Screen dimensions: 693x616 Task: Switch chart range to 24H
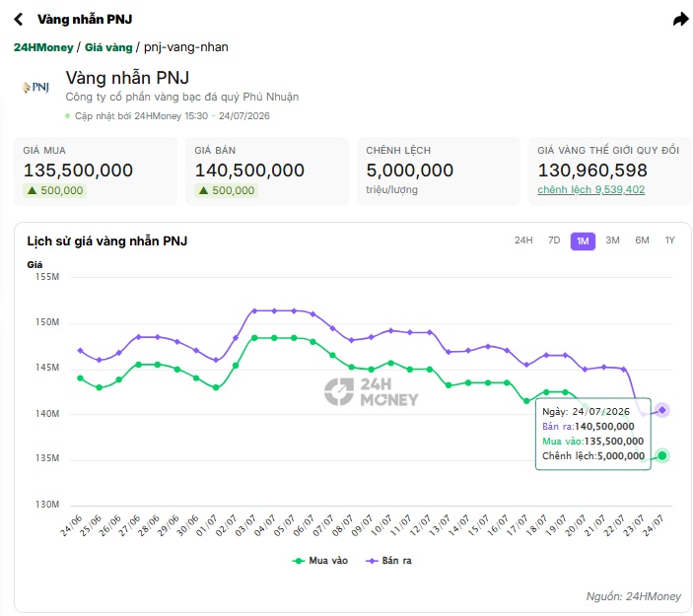point(523,240)
